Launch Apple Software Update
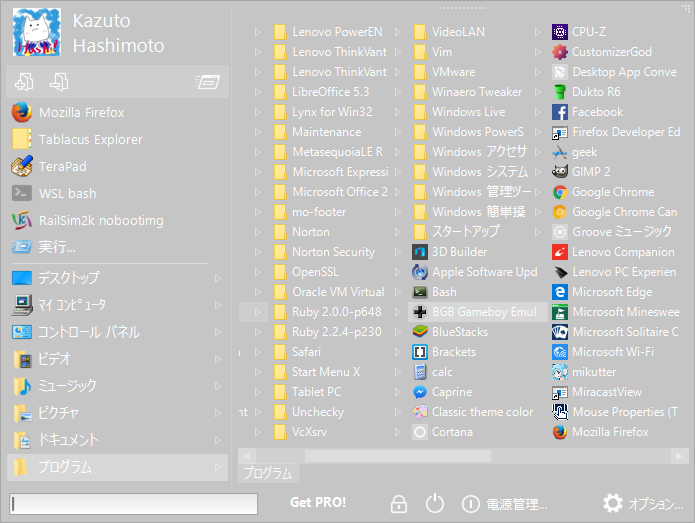Image resolution: width=695 pixels, height=523 pixels. tap(477, 272)
